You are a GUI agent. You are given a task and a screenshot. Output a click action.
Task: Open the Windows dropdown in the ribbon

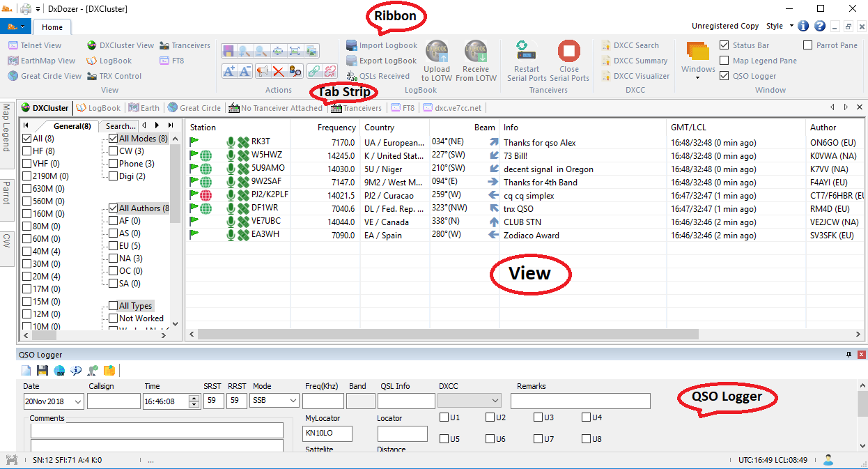coord(698,60)
